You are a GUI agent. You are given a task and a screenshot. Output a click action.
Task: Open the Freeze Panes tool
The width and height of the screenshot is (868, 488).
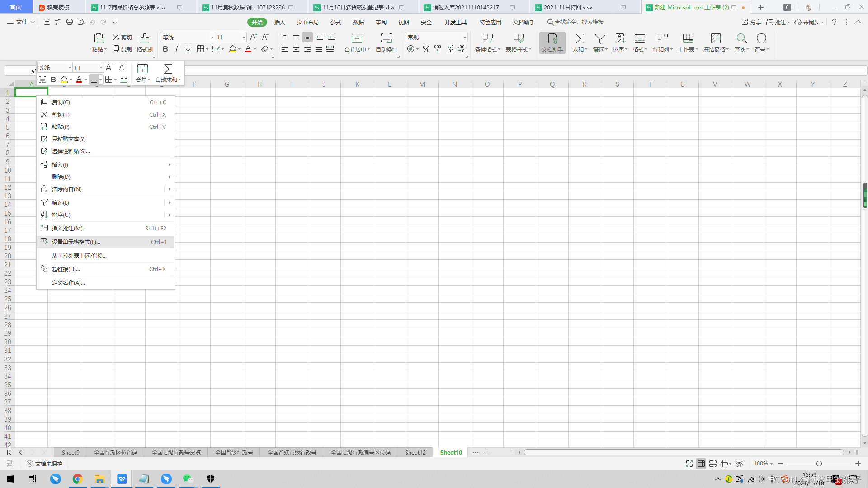pyautogui.click(x=716, y=38)
